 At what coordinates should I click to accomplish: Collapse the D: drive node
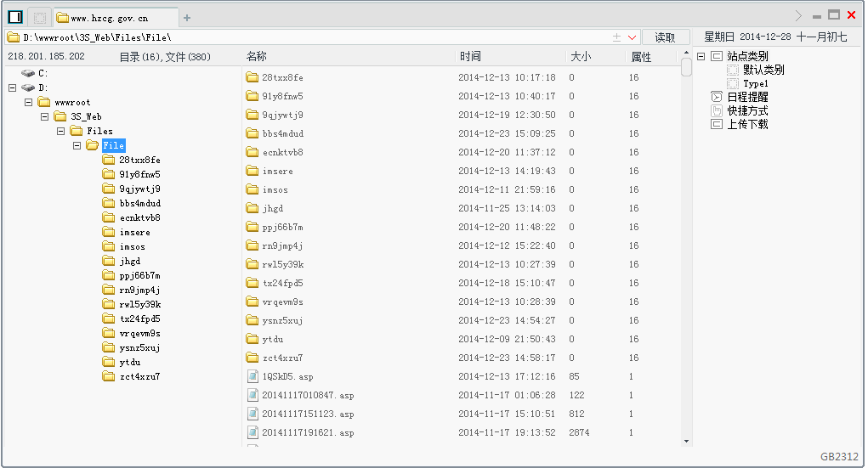(x=12, y=87)
